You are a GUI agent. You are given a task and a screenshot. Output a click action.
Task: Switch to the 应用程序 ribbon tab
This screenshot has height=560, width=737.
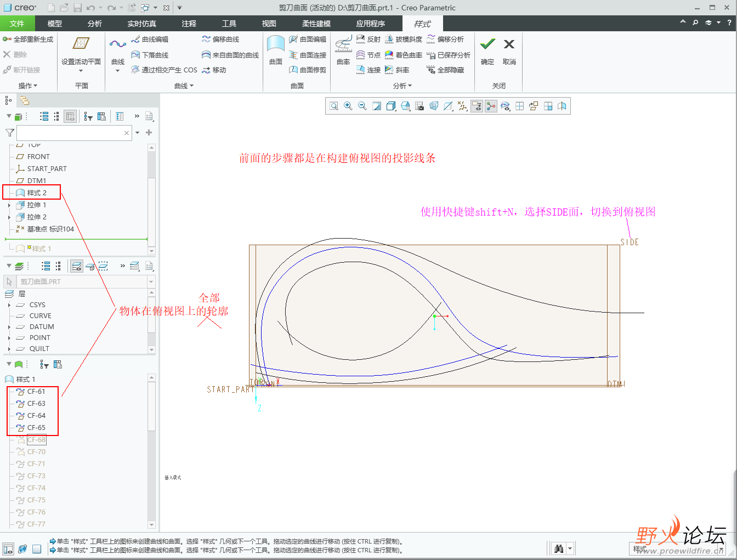pos(371,24)
